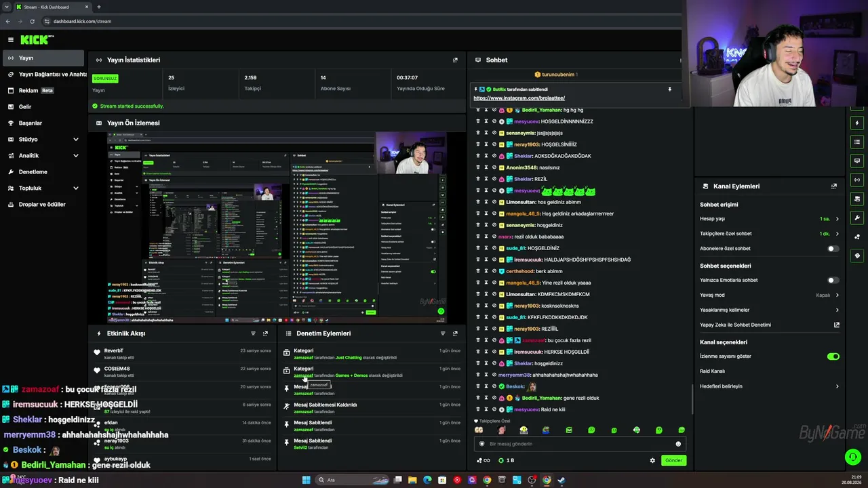868x488 pixels.
Task: Ban user certhehood with the ban icon
Action: 494,271
